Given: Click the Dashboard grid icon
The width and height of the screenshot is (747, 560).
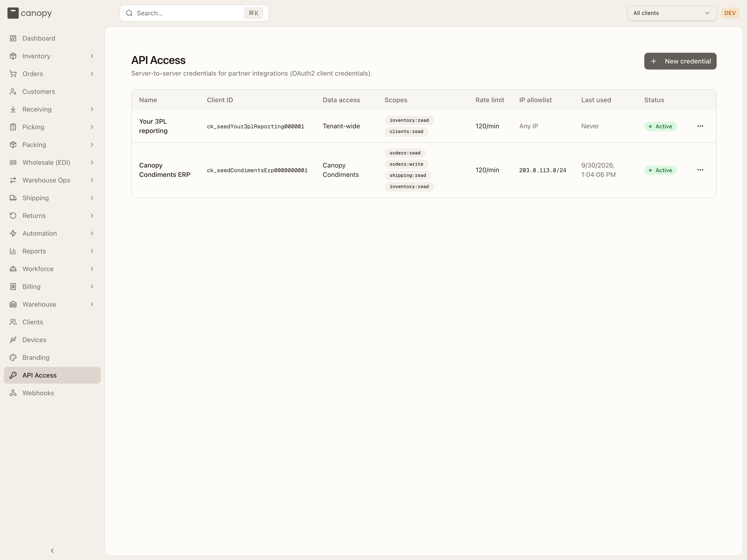Looking at the screenshot, I should (x=13, y=38).
